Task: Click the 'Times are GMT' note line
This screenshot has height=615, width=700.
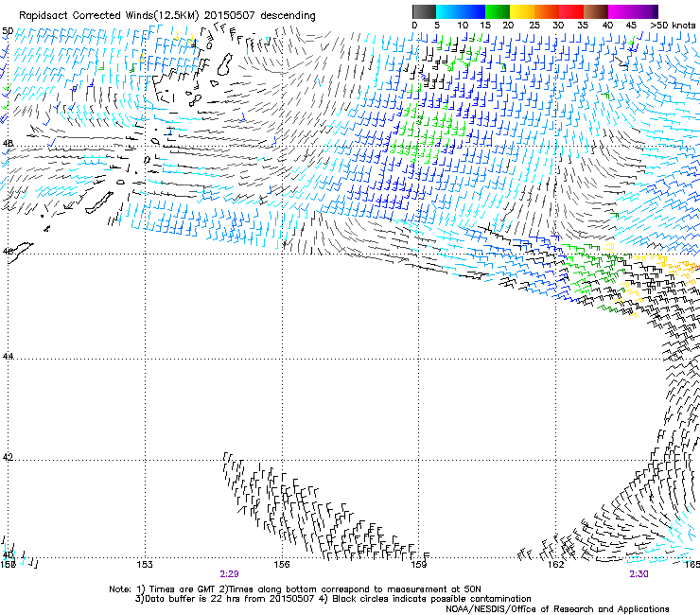Action: [x=294, y=589]
